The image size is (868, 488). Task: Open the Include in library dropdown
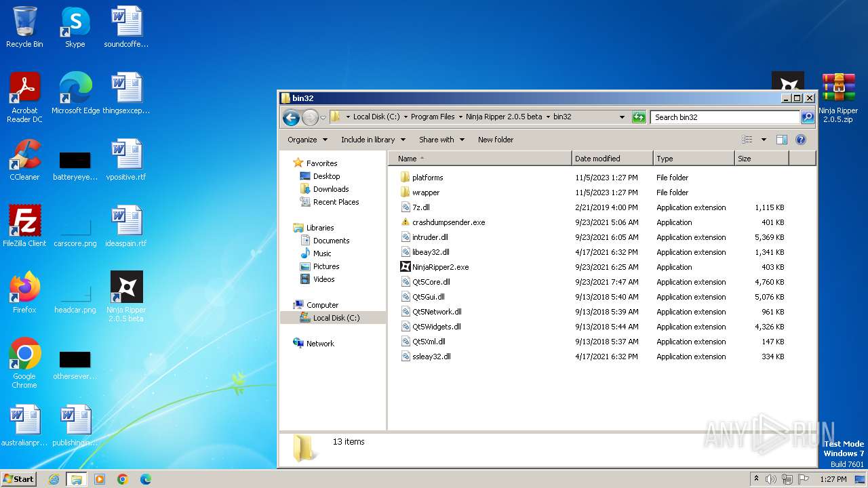tap(373, 140)
